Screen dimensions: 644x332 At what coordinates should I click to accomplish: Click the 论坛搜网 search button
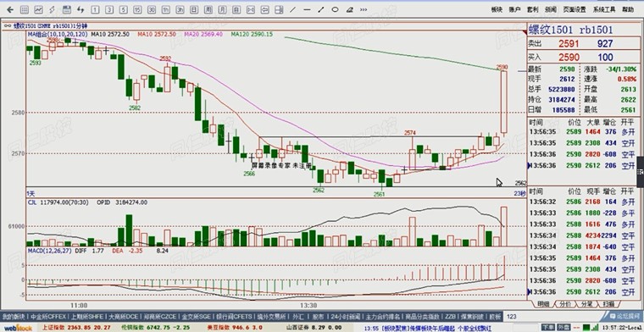point(624,317)
